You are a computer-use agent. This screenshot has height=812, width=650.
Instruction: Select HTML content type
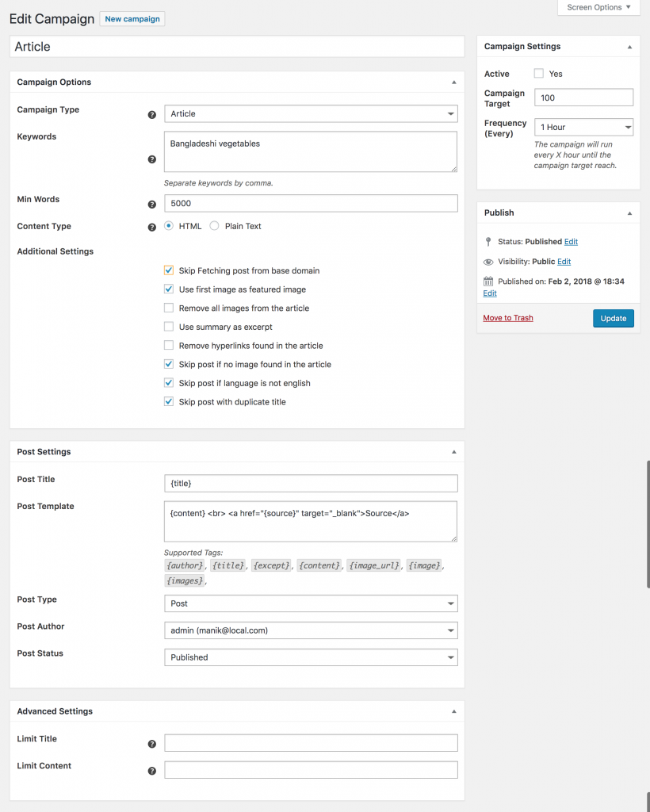tap(169, 226)
